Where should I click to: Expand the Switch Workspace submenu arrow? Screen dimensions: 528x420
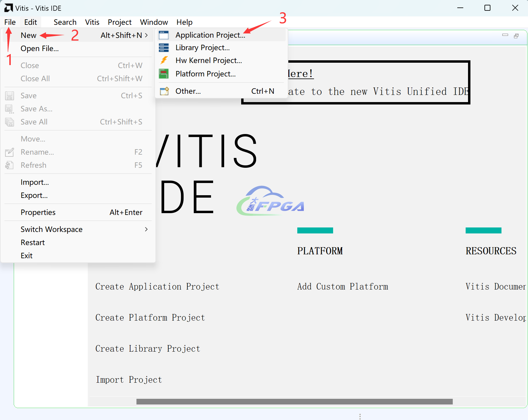click(146, 229)
